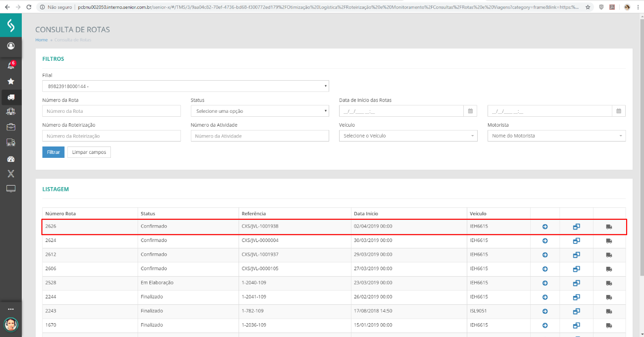
Task: Bookmark this page with the browser star
Action: point(588,7)
